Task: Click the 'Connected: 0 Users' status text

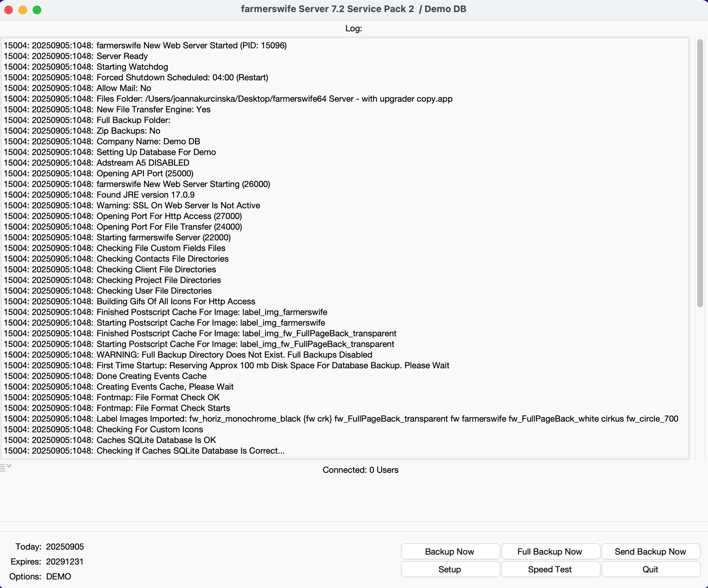Action: click(x=360, y=470)
